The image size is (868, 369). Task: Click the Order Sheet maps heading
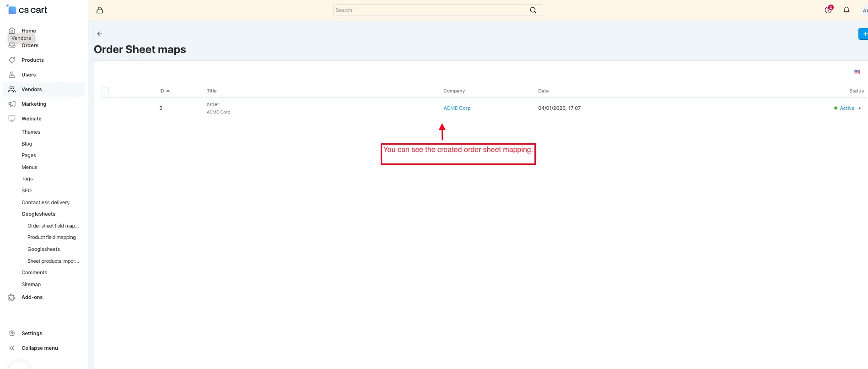140,49
